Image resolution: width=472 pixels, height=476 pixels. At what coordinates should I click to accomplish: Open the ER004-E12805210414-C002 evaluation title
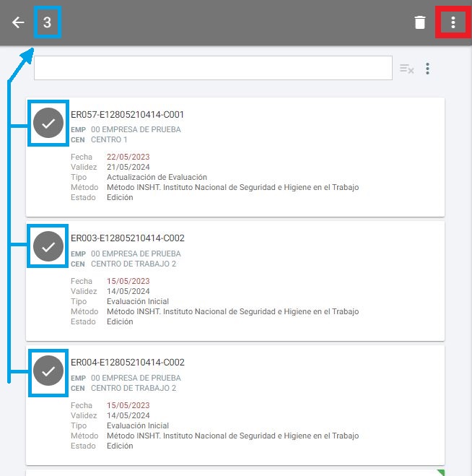pos(128,363)
